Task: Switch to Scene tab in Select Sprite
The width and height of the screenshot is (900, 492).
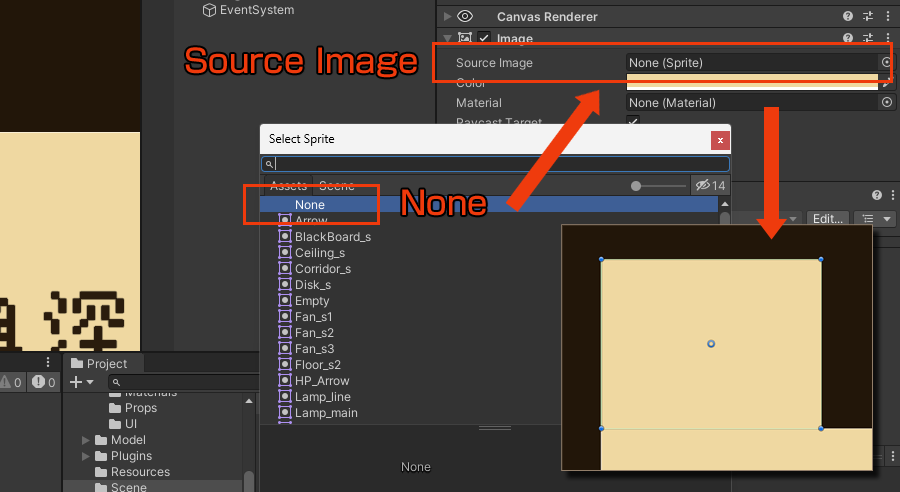Action: pos(336,186)
